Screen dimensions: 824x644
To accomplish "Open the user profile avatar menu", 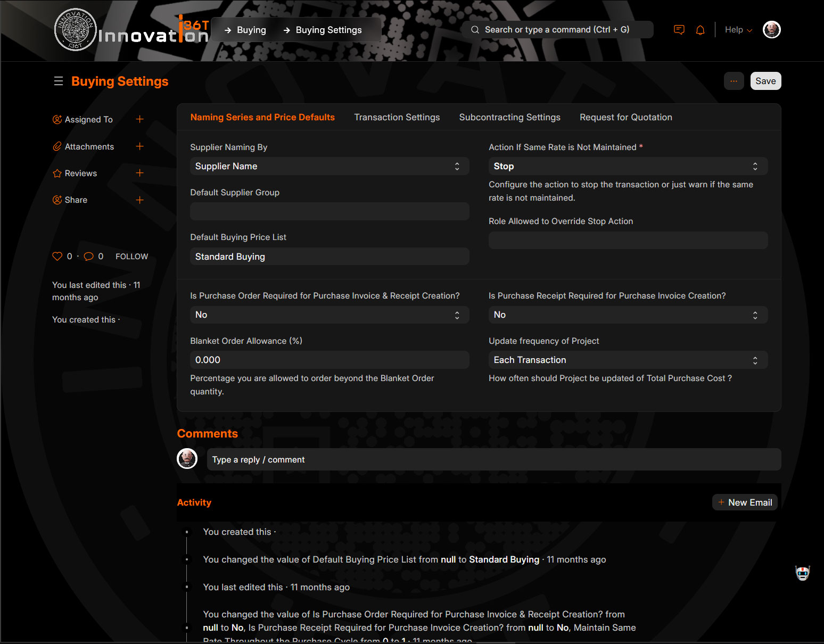I will [x=771, y=30].
